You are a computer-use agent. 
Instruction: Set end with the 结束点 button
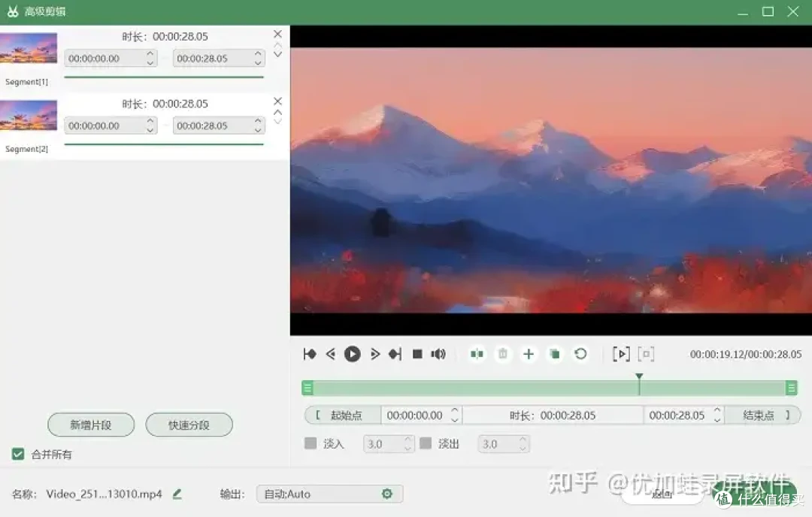(x=762, y=415)
